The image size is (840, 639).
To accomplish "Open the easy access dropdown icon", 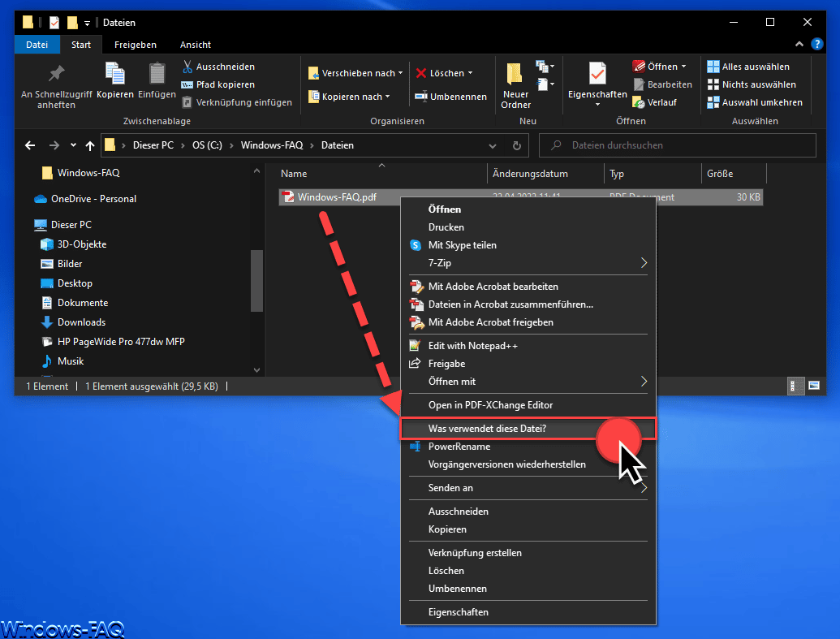I will [x=545, y=84].
